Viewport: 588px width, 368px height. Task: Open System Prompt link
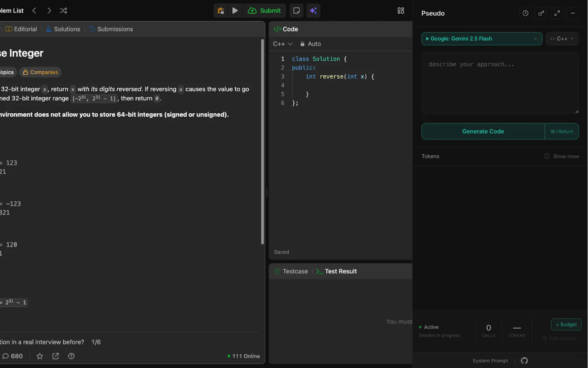point(490,361)
